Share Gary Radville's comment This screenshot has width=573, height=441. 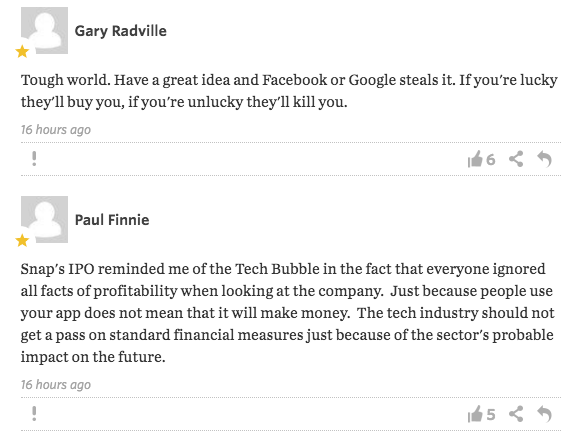(x=516, y=159)
